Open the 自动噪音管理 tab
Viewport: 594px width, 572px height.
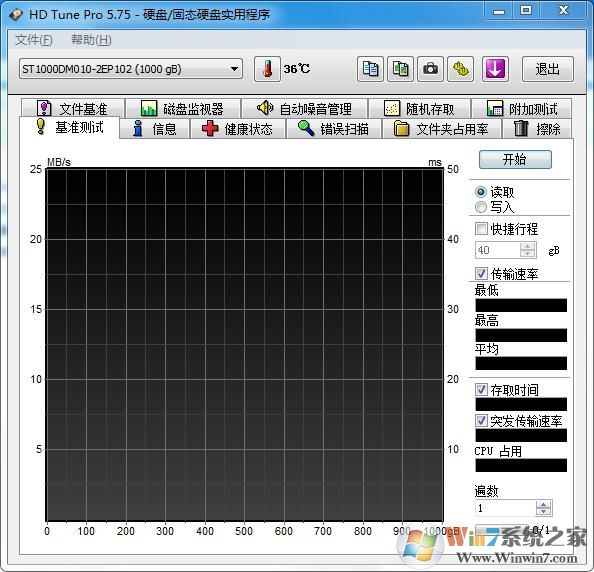305,109
